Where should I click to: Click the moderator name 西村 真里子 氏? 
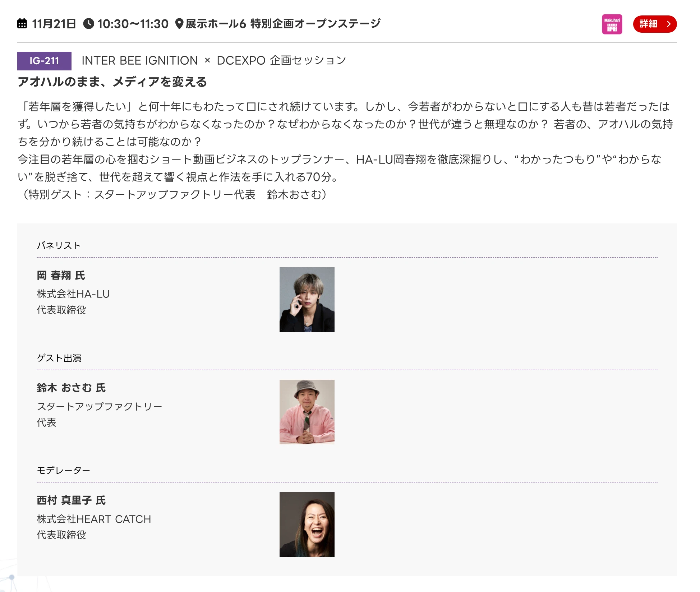(71, 500)
